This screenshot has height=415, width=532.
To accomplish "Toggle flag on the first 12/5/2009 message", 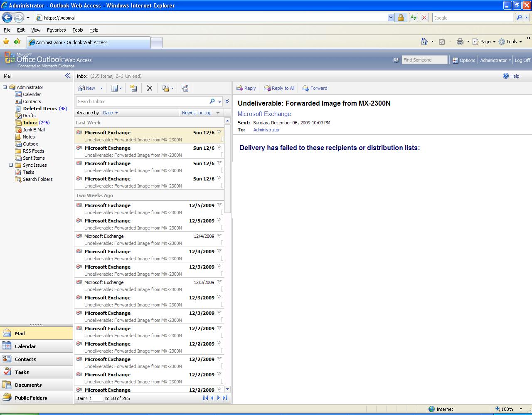I will (219, 205).
